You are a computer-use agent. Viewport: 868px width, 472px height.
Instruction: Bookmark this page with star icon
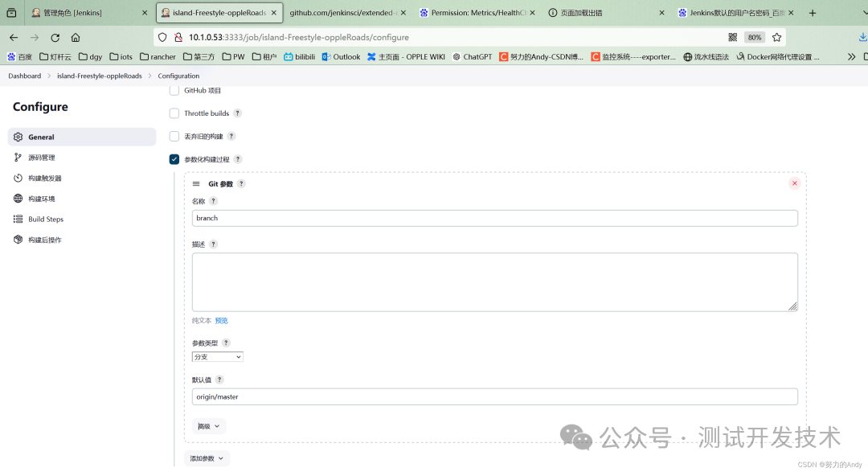pos(776,37)
